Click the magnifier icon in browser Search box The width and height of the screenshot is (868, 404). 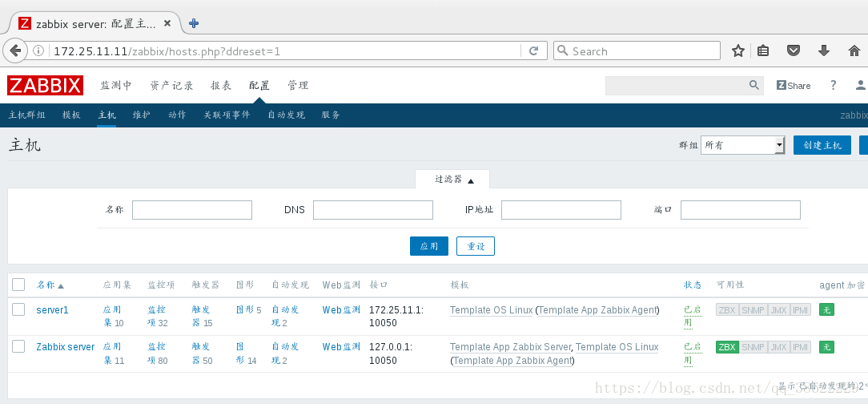(562, 51)
